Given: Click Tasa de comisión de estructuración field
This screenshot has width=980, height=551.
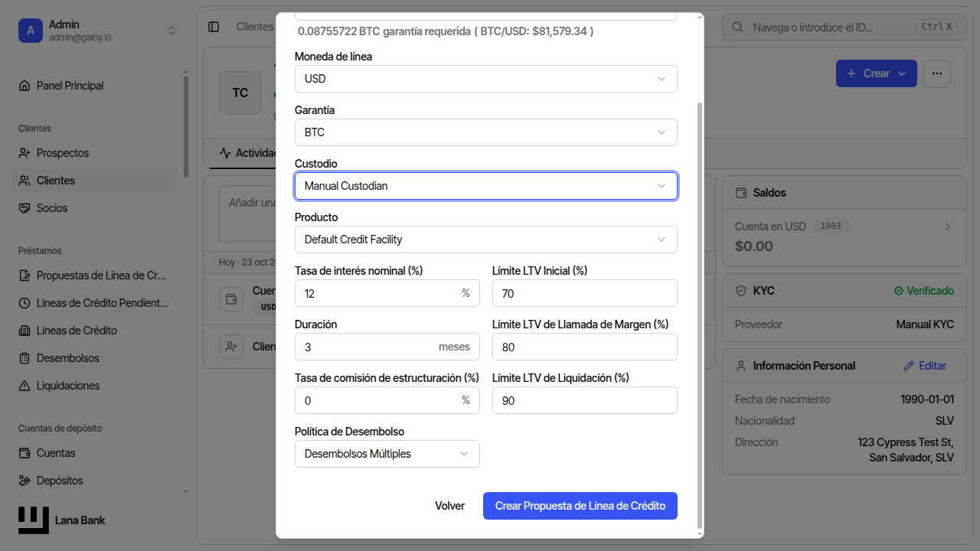Looking at the screenshot, I should point(387,400).
